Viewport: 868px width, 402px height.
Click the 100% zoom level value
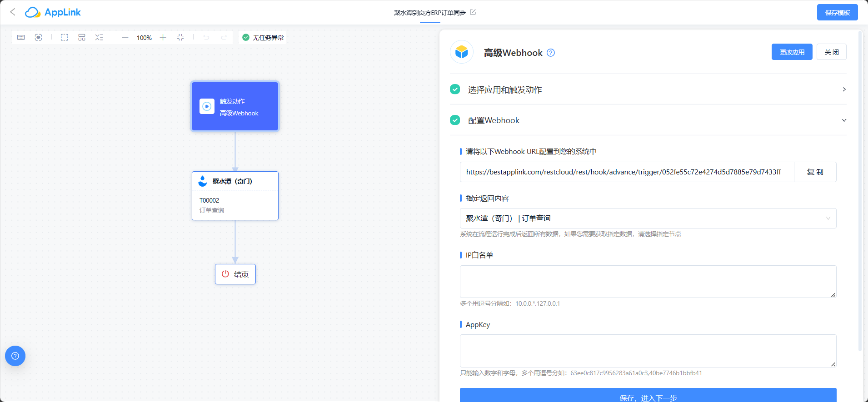[x=144, y=38]
